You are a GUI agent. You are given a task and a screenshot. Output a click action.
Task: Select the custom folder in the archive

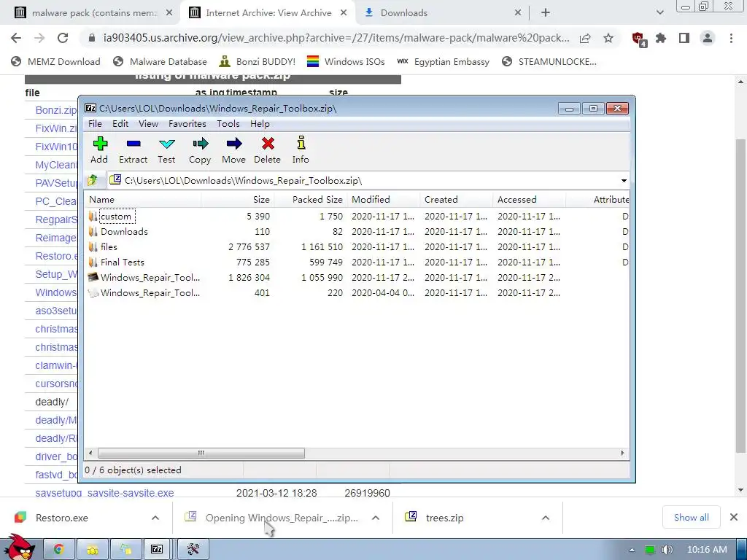tap(116, 216)
